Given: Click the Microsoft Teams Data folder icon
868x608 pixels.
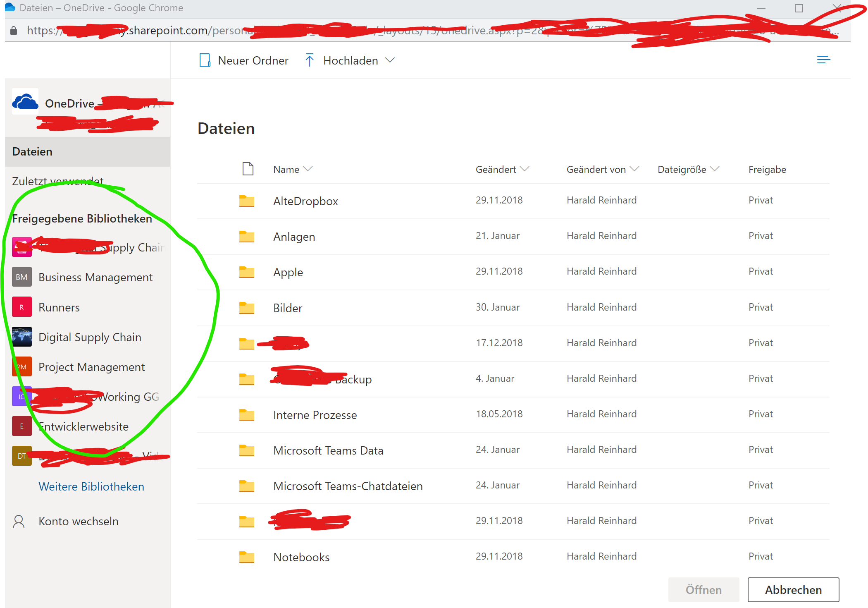Looking at the screenshot, I should 247,450.
